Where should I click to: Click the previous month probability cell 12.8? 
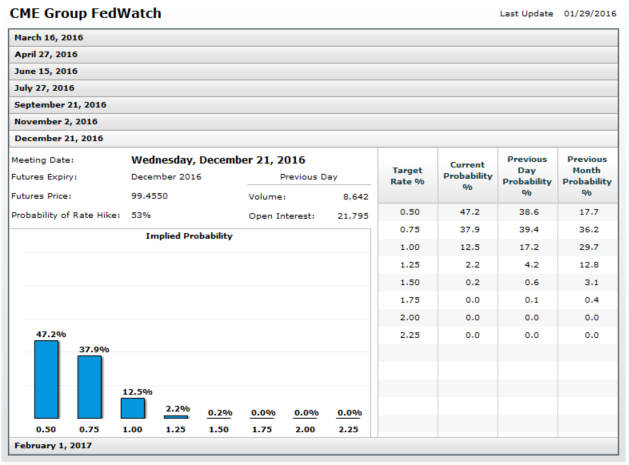coord(589,265)
